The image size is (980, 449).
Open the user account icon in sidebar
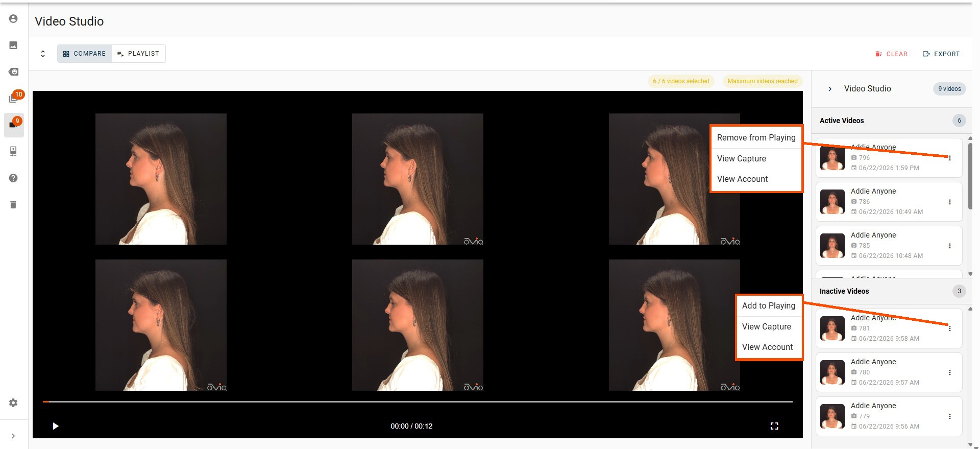pyautogui.click(x=13, y=19)
